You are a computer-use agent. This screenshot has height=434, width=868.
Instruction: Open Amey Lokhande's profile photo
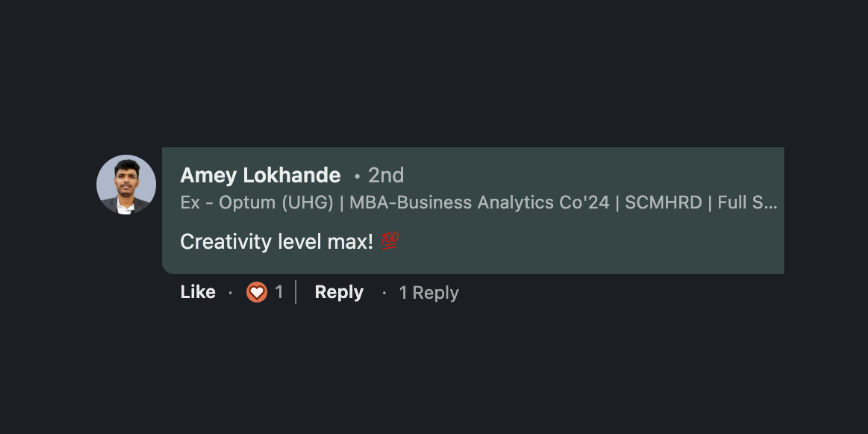coord(126,185)
